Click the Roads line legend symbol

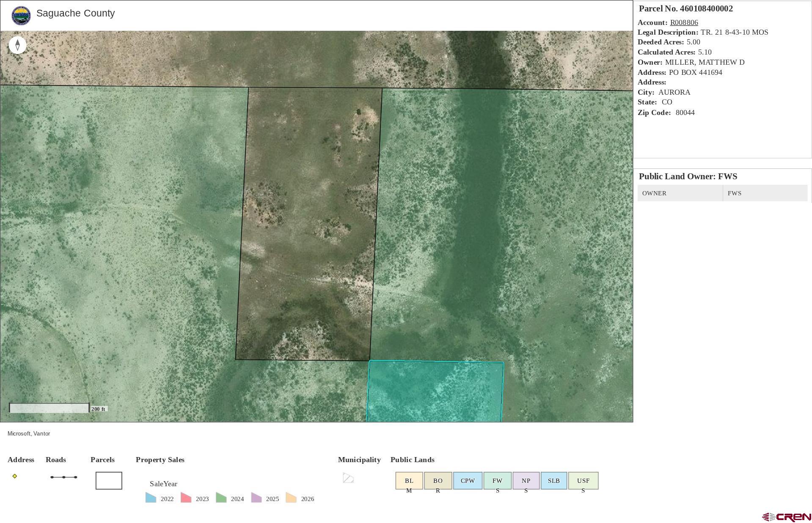[63, 477]
